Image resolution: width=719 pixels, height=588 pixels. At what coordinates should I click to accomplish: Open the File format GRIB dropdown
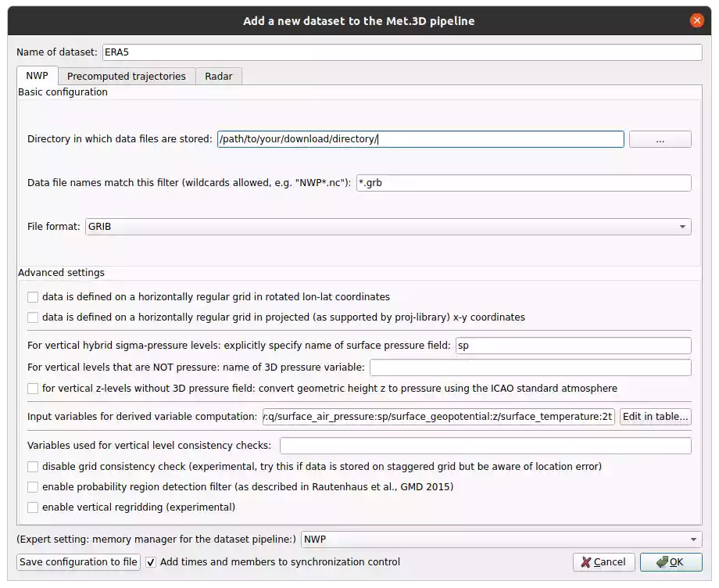(x=388, y=227)
